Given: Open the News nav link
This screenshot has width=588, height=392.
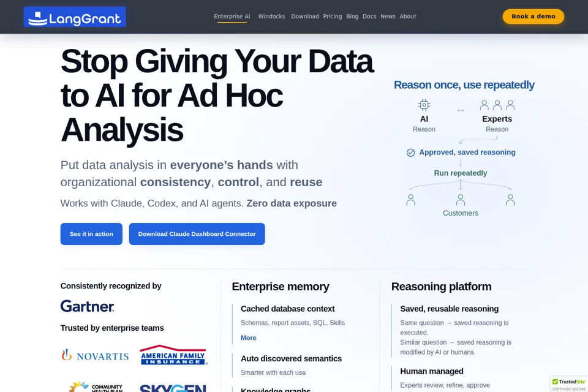Looking at the screenshot, I should click(388, 17).
